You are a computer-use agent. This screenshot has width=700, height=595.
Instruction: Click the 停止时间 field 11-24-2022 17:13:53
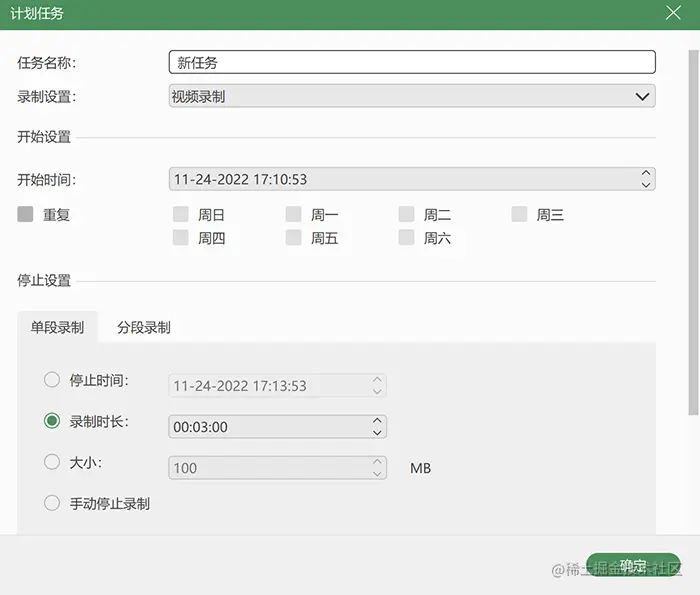pos(277,386)
